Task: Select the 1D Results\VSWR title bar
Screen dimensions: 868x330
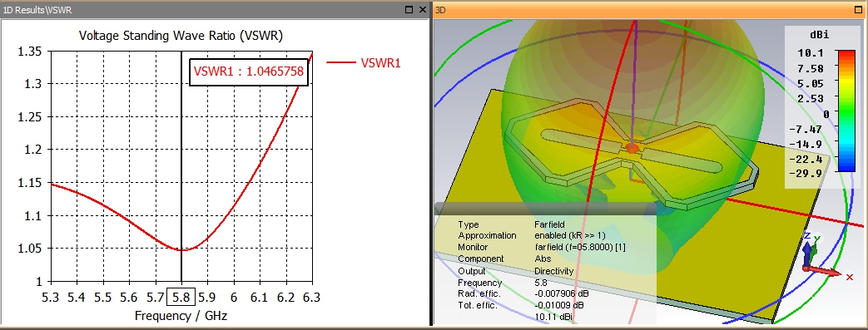Action: click(x=214, y=10)
